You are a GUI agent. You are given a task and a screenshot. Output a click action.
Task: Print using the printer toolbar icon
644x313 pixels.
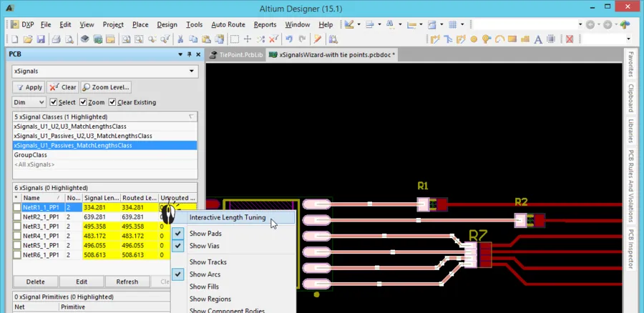[x=57, y=39]
